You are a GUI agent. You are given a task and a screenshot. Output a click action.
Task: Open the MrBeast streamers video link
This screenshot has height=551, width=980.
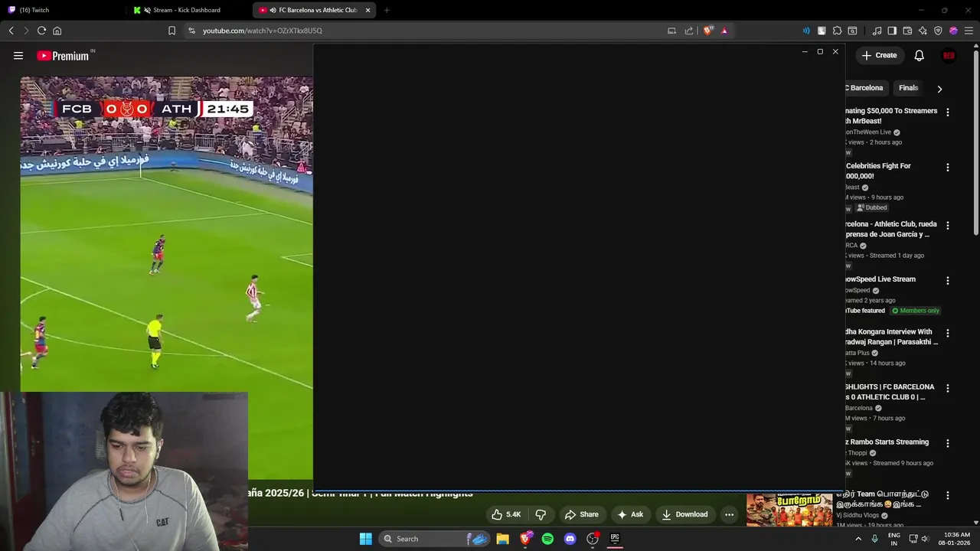(891, 116)
